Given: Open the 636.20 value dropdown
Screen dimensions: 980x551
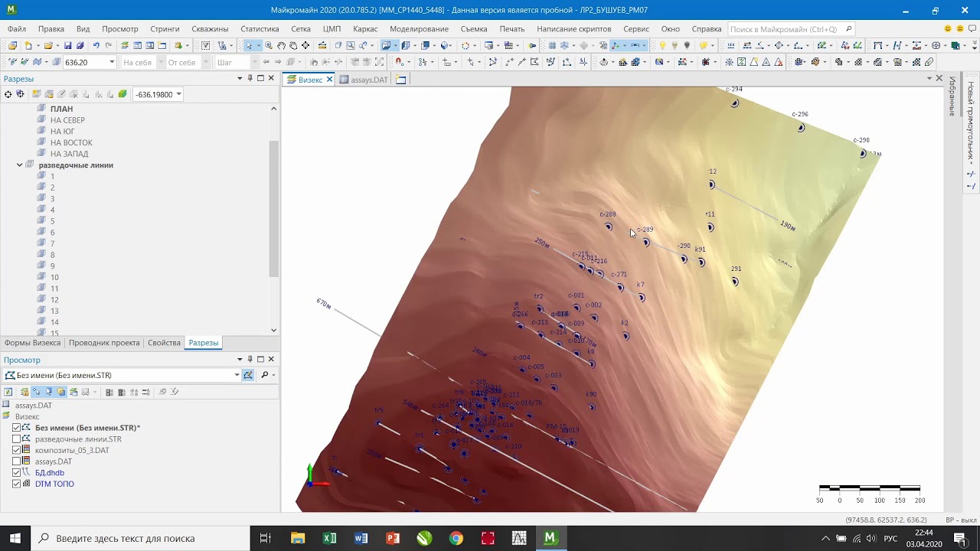Looking at the screenshot, I should point(112,62).
